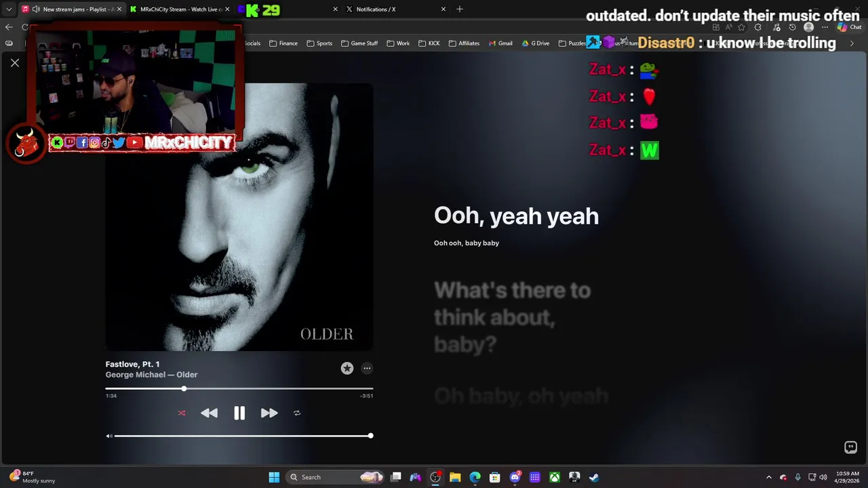Open the G Drive bookmark
Screen dimensions: 868x488
pos(536,43)
